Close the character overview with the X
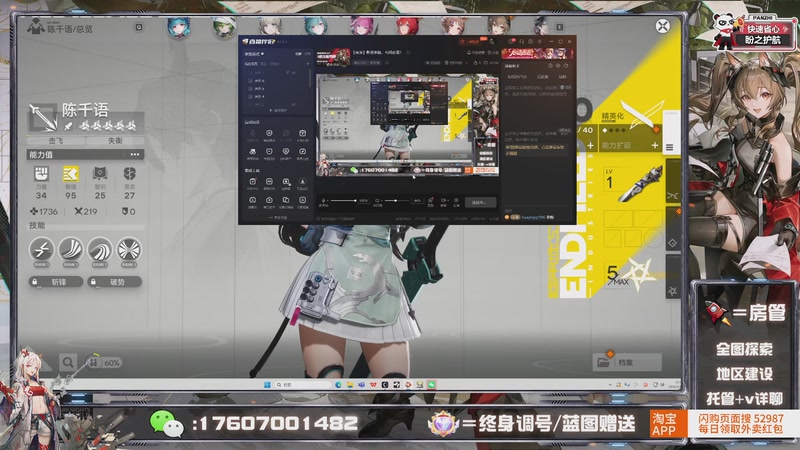800x450 pixels. 662,26
